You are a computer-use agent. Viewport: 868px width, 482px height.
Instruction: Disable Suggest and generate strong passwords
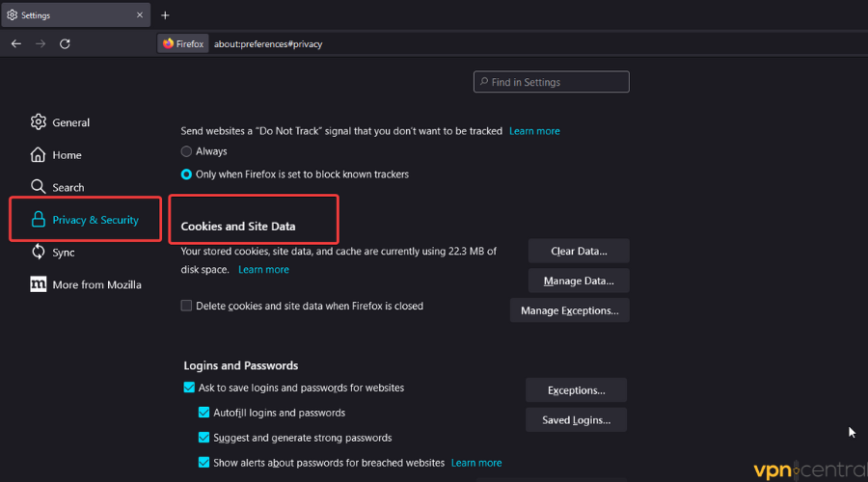pos(203,438)
